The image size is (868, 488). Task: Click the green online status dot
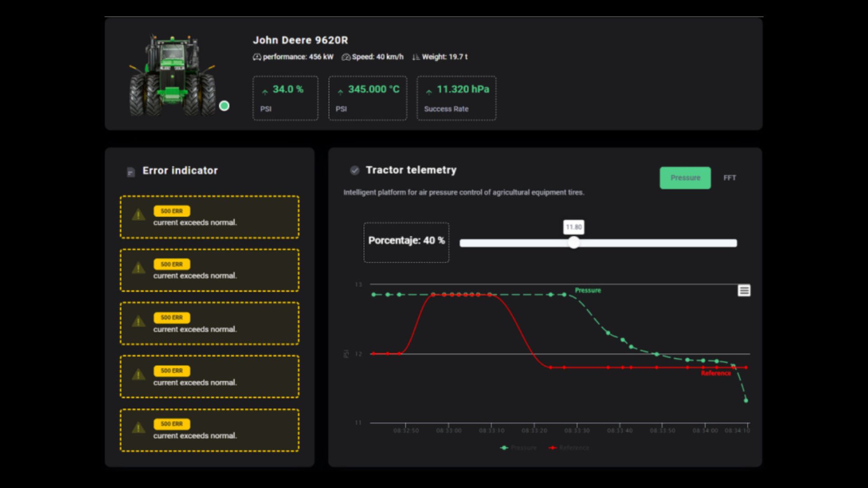(x=224, y=106)
